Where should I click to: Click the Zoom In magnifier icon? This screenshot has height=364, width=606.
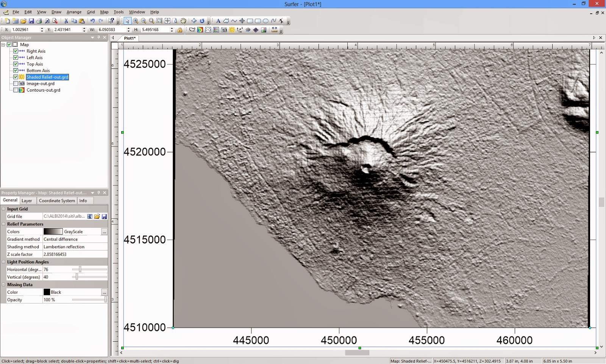(136, 21)
